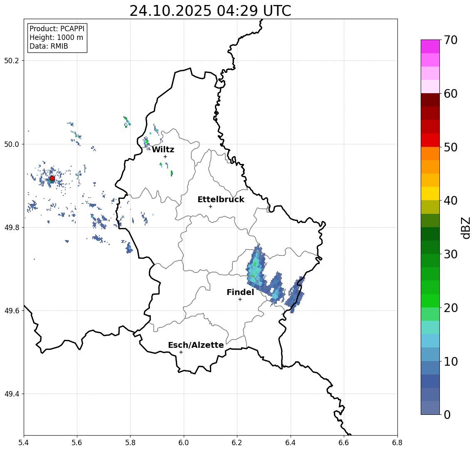This screenshot has width=476, height=451.
Task: Click the Findel station cross marker
Action: tap(240, 300)
